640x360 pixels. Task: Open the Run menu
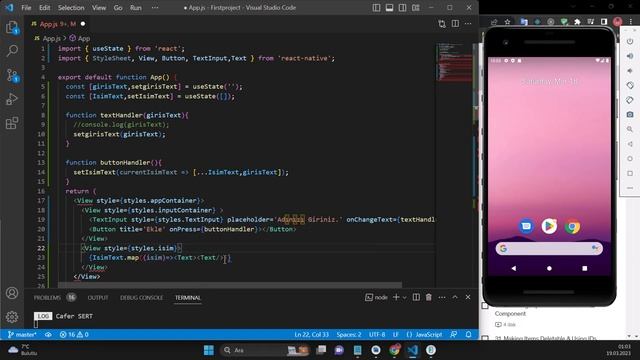136,7
